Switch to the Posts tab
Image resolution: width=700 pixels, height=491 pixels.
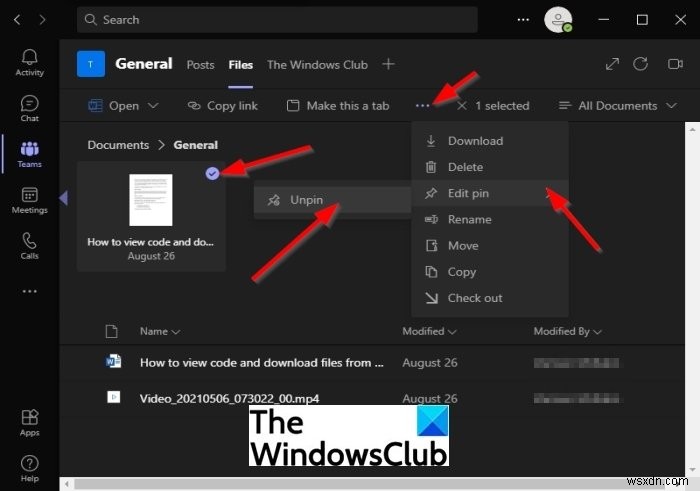click(x=200, y=65)
